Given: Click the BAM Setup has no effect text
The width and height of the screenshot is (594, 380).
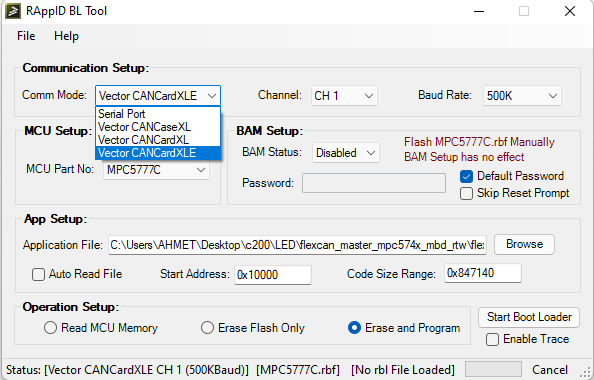Looking at the screenshot, I should point(464,157).
